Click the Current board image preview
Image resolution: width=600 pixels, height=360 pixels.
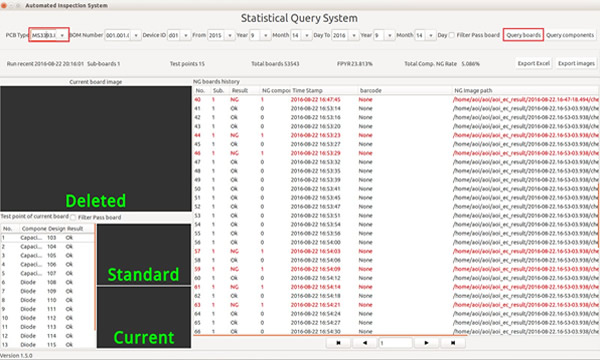click(x=96, y=148)
